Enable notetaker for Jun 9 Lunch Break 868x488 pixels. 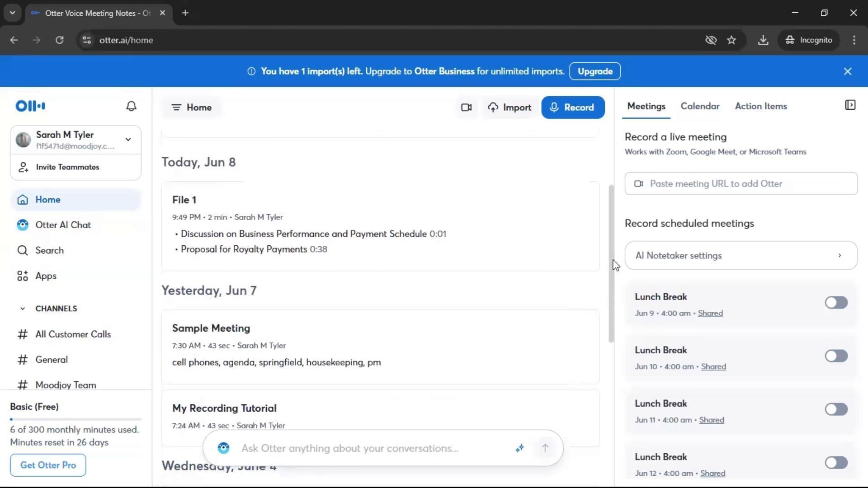coord(836,302)
